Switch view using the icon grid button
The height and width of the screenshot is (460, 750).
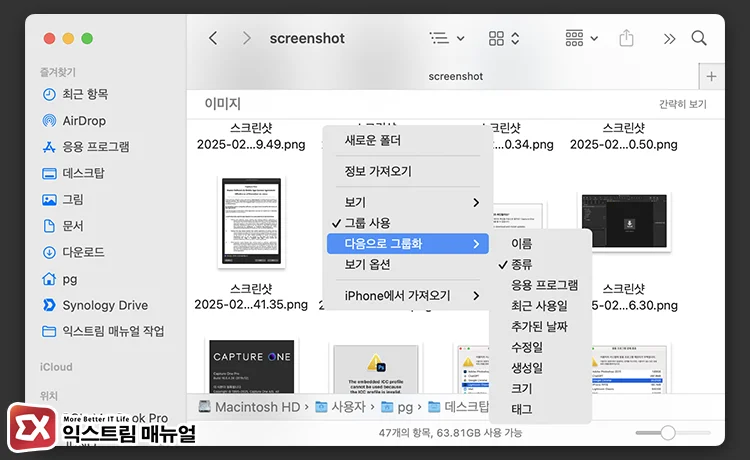tap(496, 38)
